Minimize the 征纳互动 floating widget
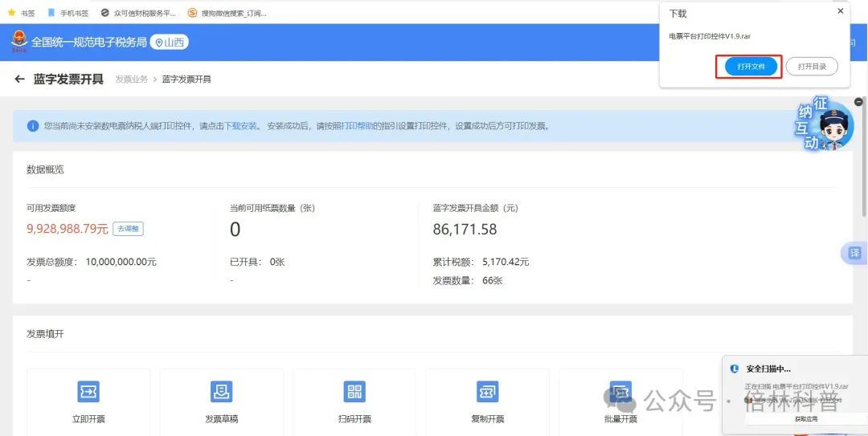Screen dimensions: 868x436 click(858, 102)
